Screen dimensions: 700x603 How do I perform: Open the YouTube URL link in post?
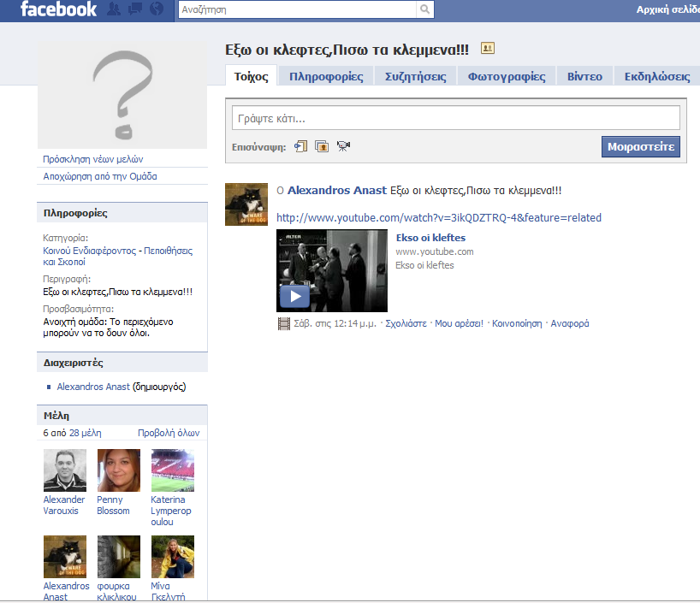click(439, 218)
